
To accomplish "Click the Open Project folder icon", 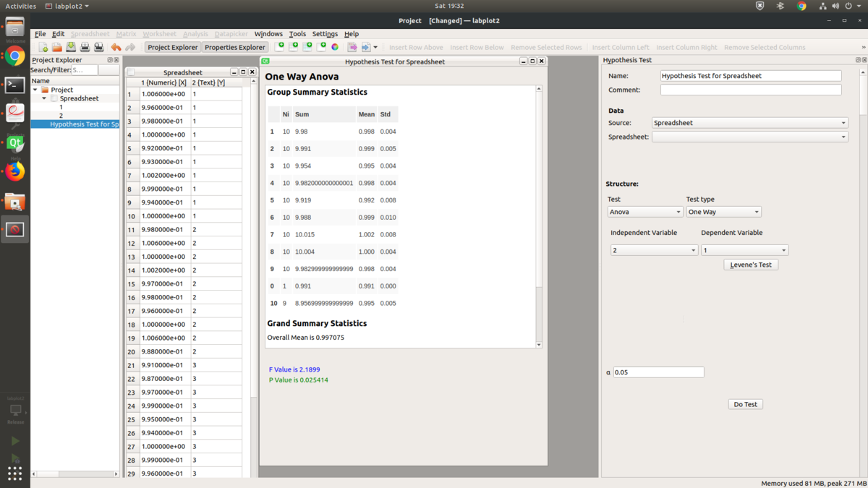I will coord(57,48).
